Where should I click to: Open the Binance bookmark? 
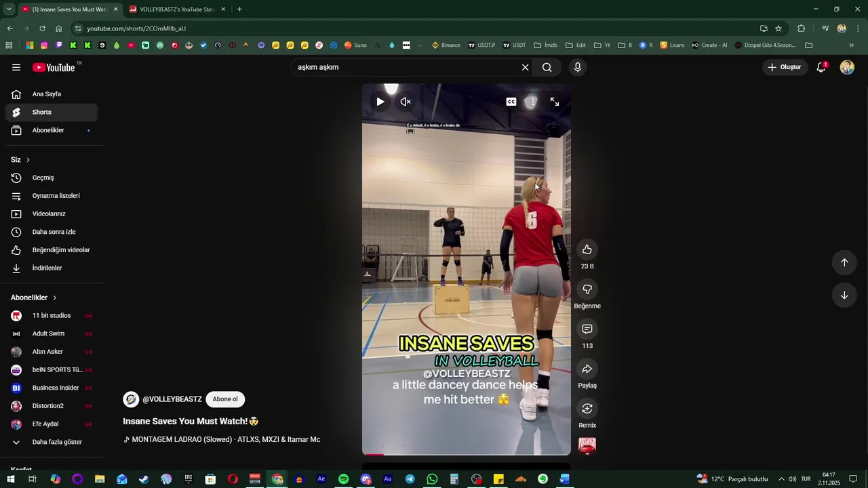[446, 45]
